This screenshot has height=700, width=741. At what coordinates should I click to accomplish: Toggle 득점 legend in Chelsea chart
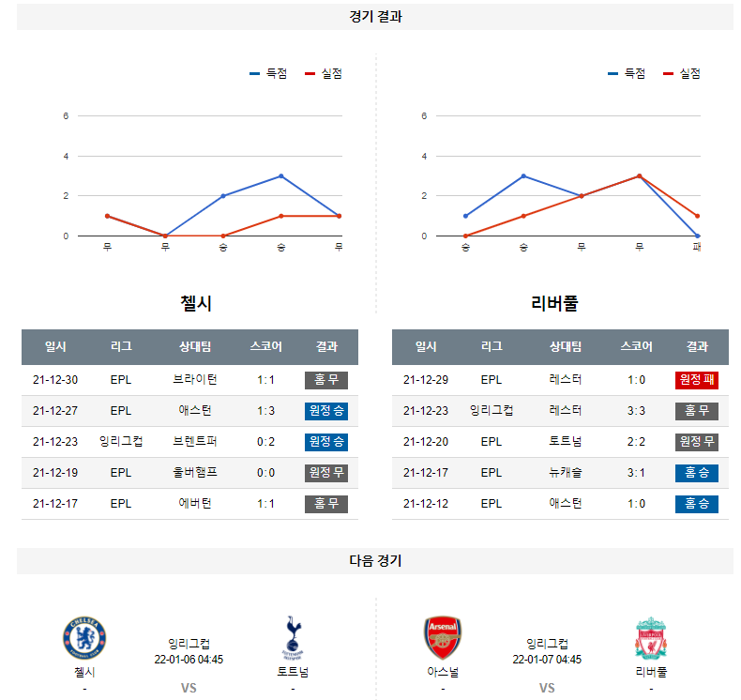[268, 73]
